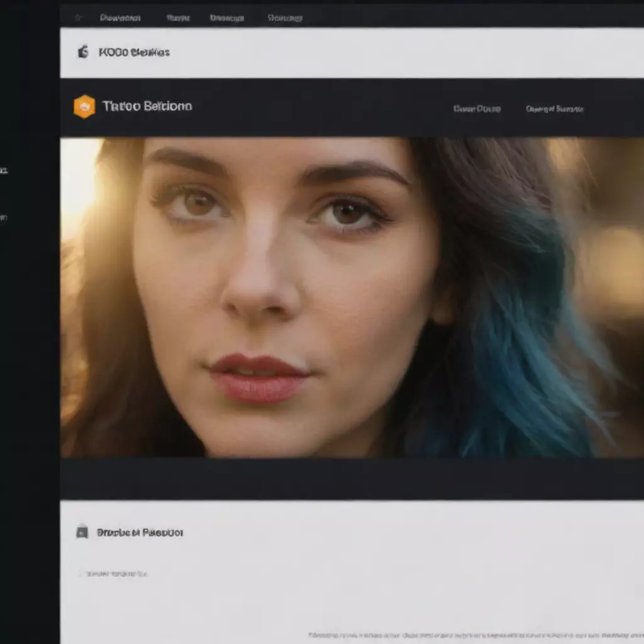644x644 pixels.
Task: Open the fourth top navigation item
Action: click(285, 18)
